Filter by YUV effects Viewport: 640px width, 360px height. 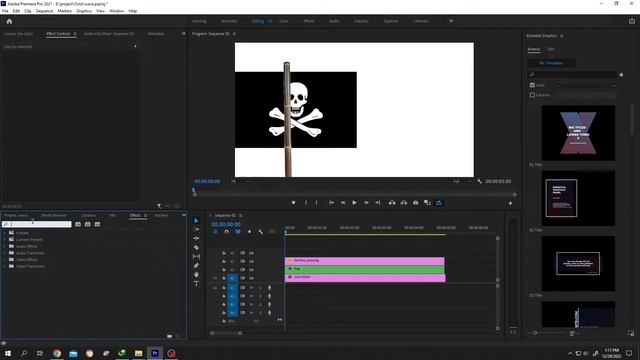tap(97, 224)
